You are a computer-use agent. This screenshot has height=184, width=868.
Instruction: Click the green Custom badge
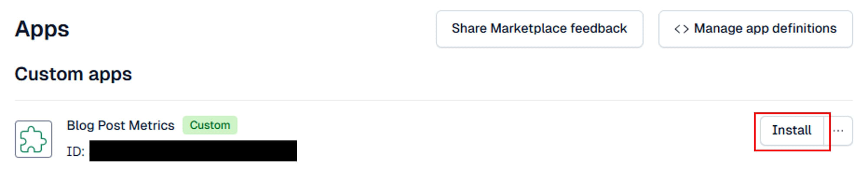coord(210,125)
